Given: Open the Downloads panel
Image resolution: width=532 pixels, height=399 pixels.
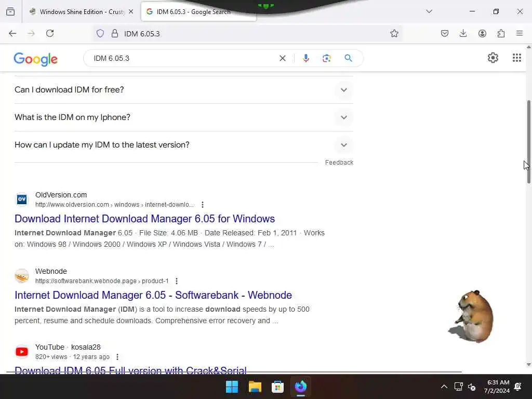Looking at the screenshot, I should pos(463,33).
